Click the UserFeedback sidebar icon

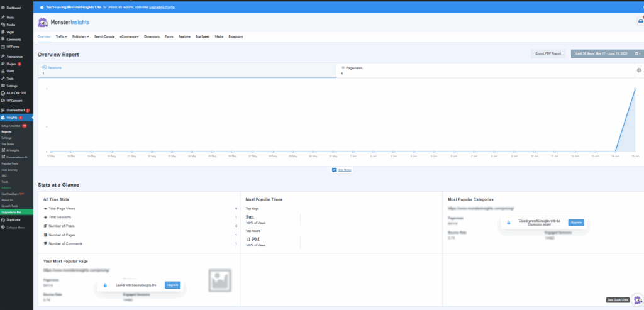pyautogui.click(x=3, y=110)
